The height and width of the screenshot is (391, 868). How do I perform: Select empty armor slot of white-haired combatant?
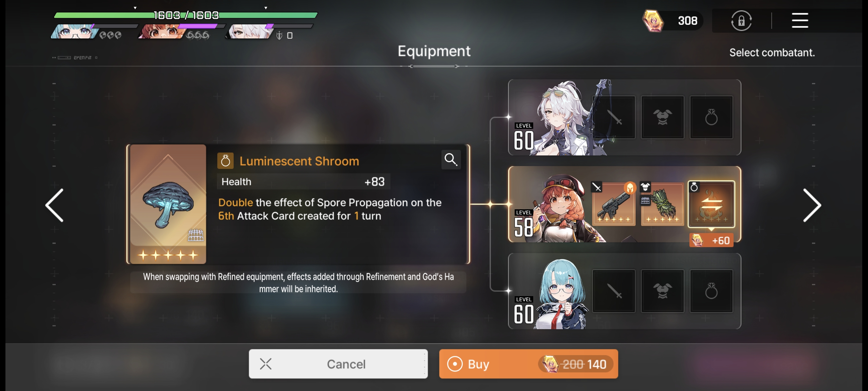662,117
